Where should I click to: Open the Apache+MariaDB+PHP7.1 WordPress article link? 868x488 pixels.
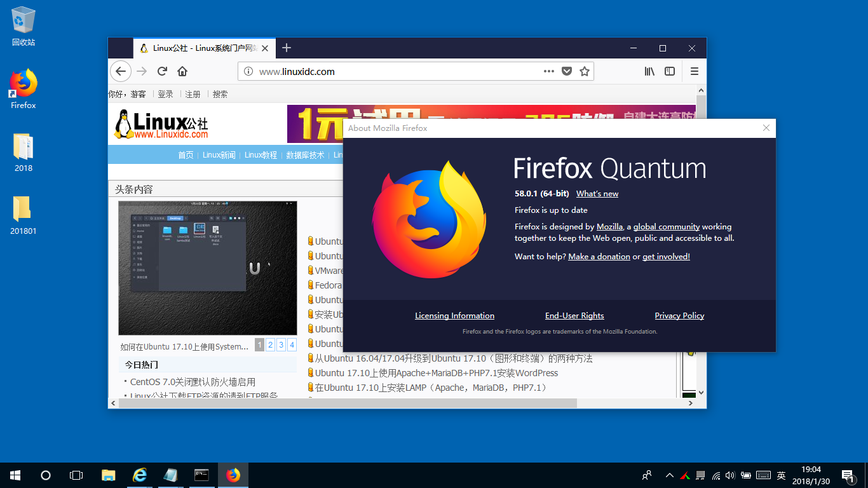click(x=437, y=373)
